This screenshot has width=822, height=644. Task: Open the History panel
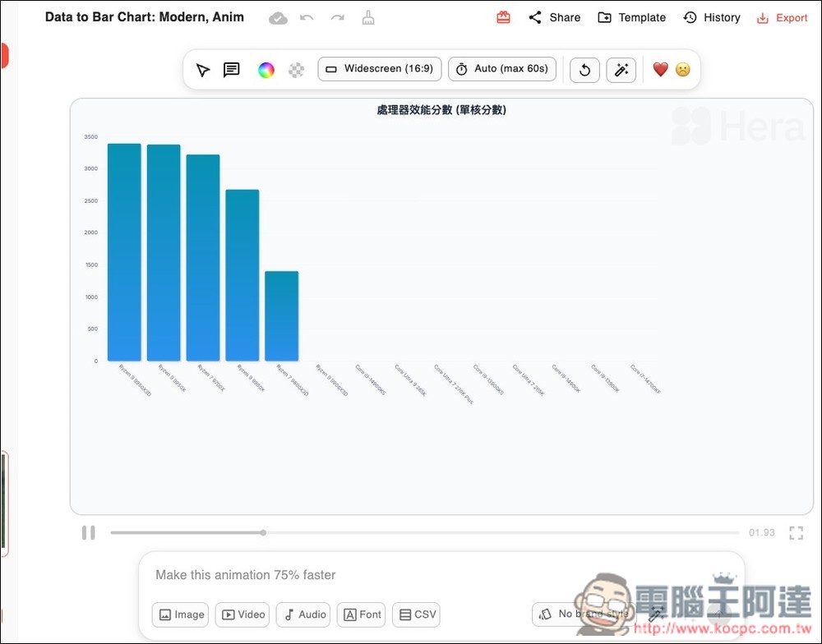[712, 17]
